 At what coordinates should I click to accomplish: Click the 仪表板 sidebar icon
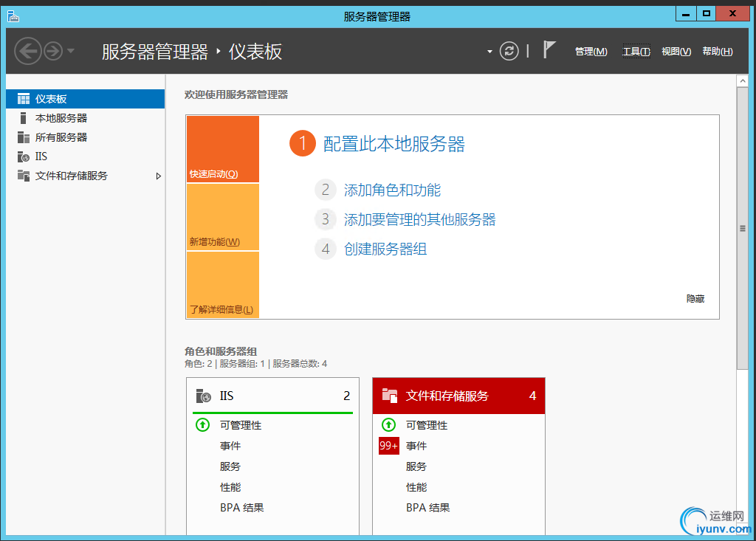[x=24, y=99]
